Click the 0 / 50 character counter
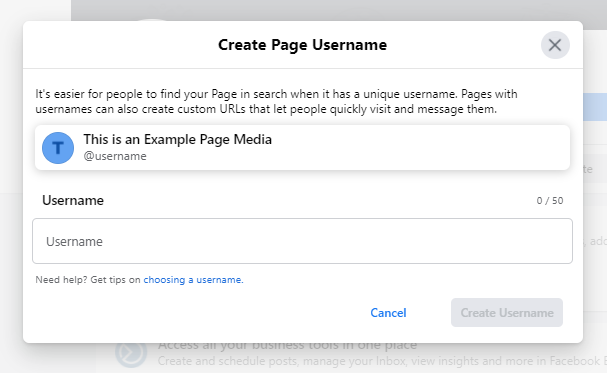The width and height of the screenshot is (607, 373). (x=550, y=201)
